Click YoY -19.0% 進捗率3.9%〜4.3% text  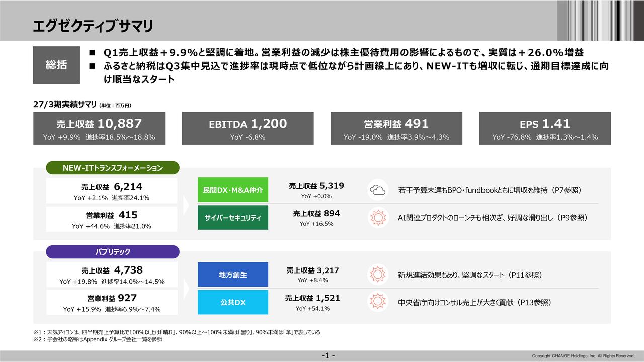[x=396, y=137]
